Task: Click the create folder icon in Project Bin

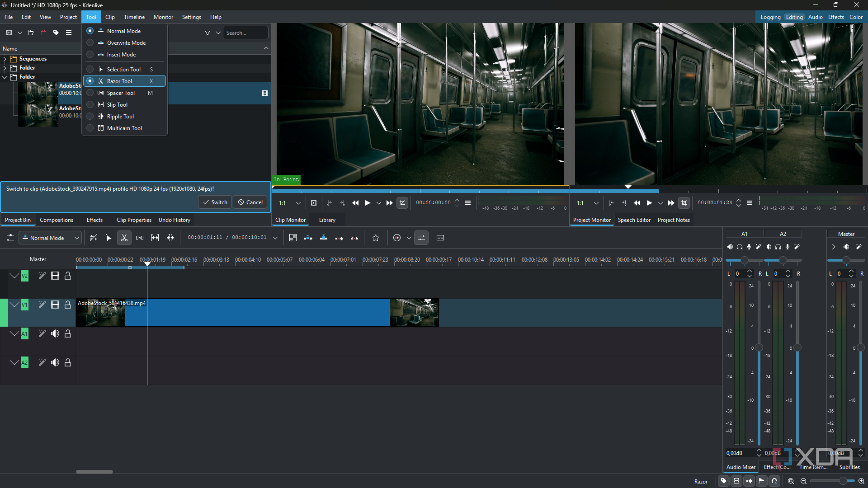Action: point(31,33)
